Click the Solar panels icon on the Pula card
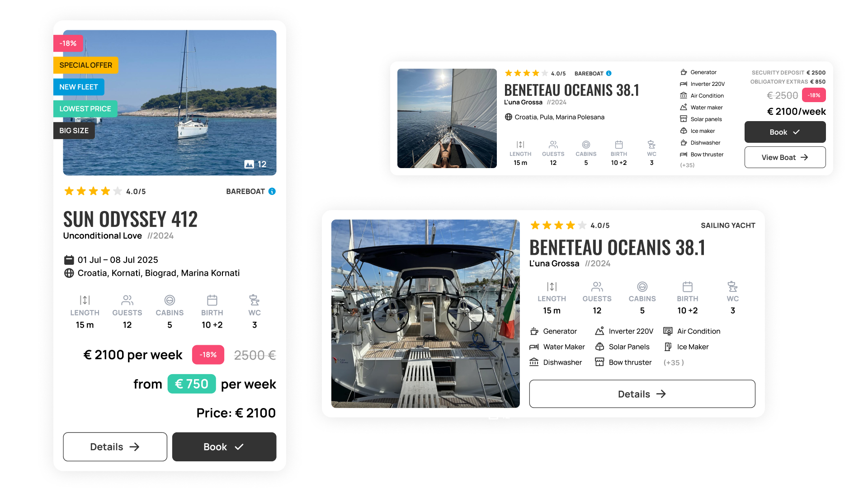 coord(684,119)
